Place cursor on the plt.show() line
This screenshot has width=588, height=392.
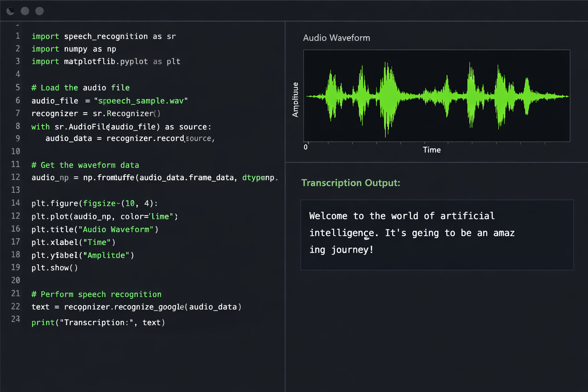54,268
